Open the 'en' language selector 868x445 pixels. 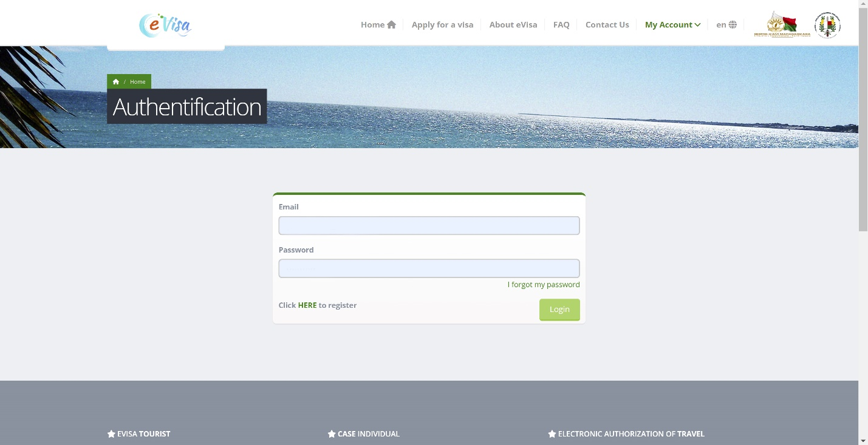pyautogui.click(x=722, y=25)
